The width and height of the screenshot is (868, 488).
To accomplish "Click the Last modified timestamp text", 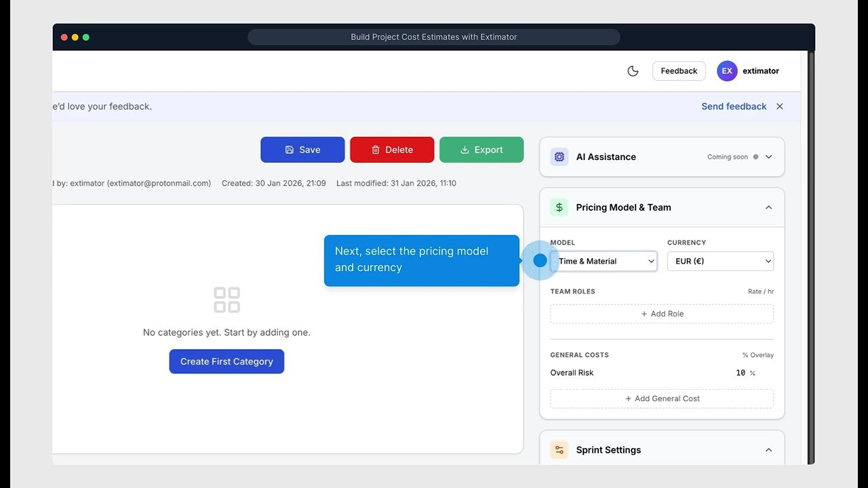I will point(396,183).
